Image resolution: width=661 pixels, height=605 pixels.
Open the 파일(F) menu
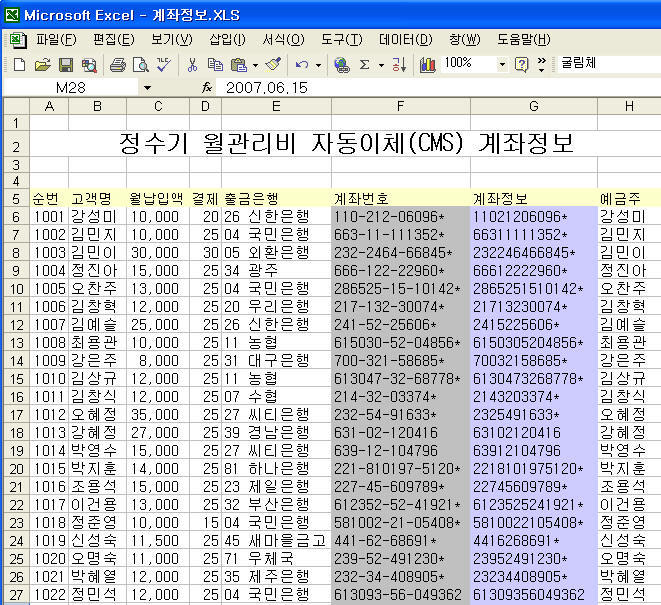(56, 40)
